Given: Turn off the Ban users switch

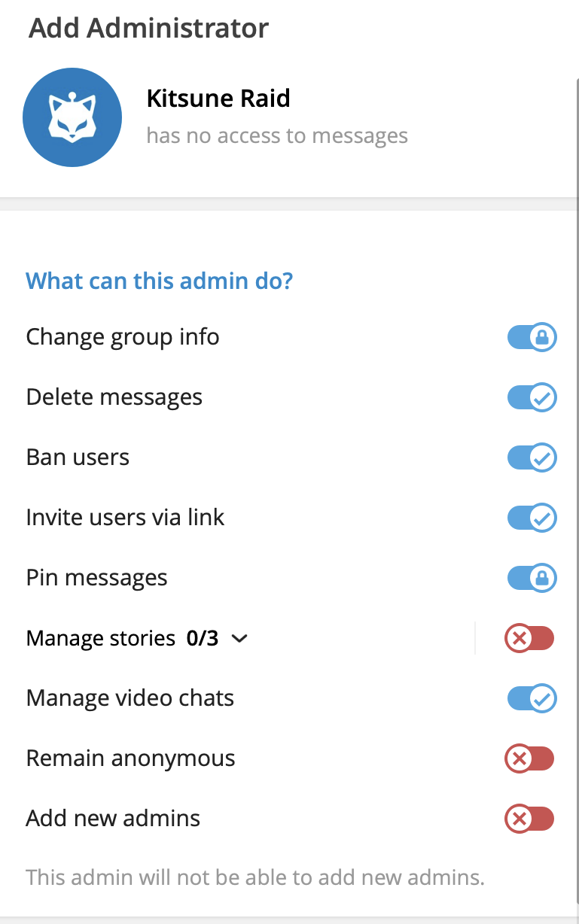Looking at the screenshot, I should point(532,457).
